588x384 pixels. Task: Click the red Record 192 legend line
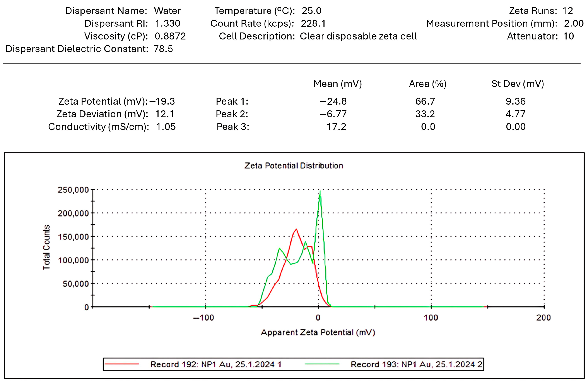coord(122,364)
